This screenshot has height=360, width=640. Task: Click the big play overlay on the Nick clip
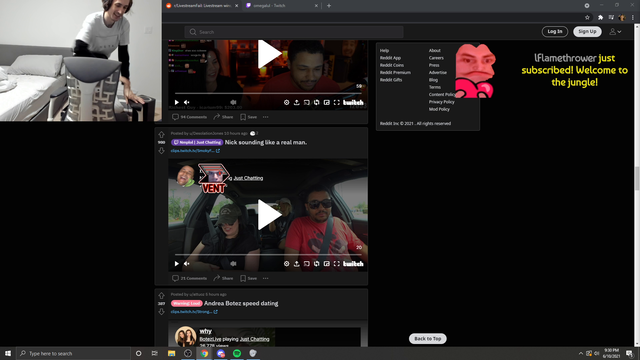coord(269,215)
